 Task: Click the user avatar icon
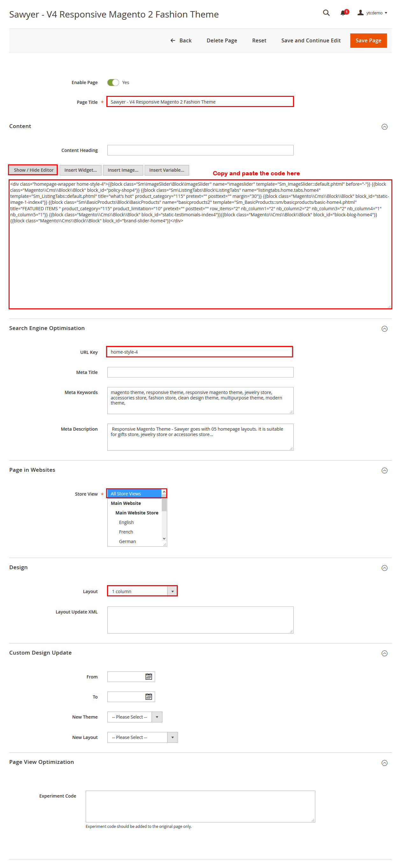360,13
